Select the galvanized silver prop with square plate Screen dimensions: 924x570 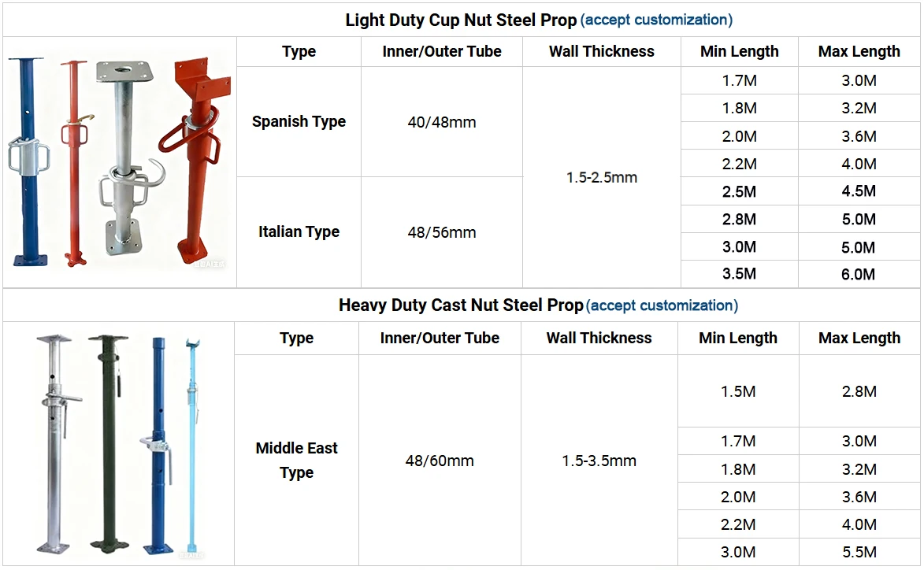click(118, 157)
